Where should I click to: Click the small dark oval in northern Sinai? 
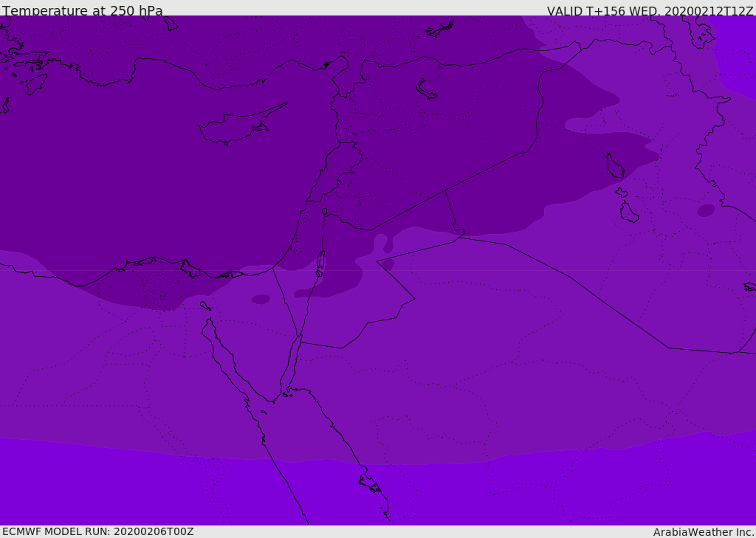click(x=261, y=300)
